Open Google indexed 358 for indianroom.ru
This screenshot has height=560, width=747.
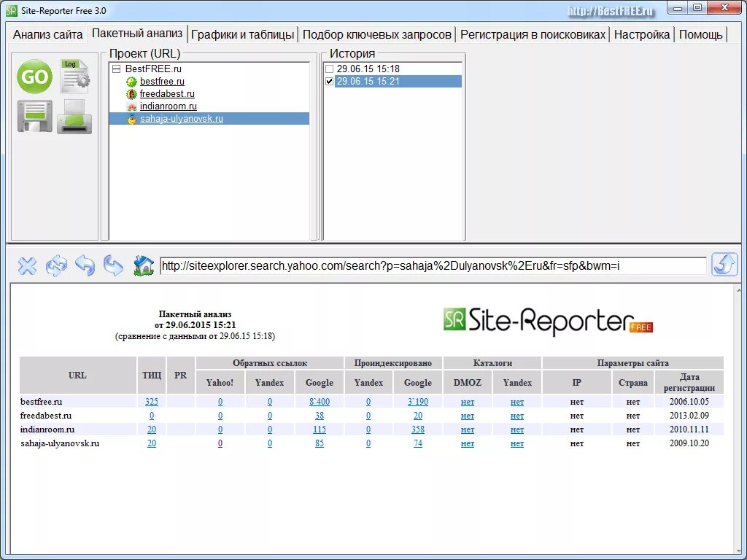pyautogui.click(x=418, y=429)
